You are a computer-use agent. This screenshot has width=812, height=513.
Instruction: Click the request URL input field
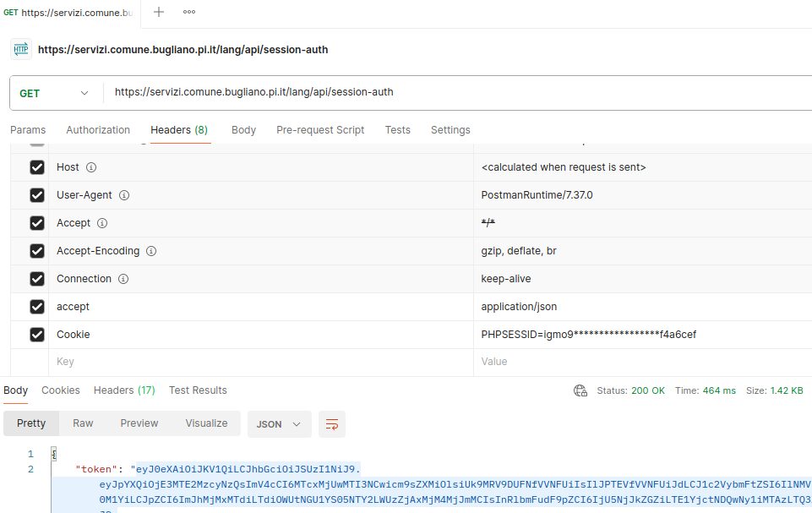(456, 92)
